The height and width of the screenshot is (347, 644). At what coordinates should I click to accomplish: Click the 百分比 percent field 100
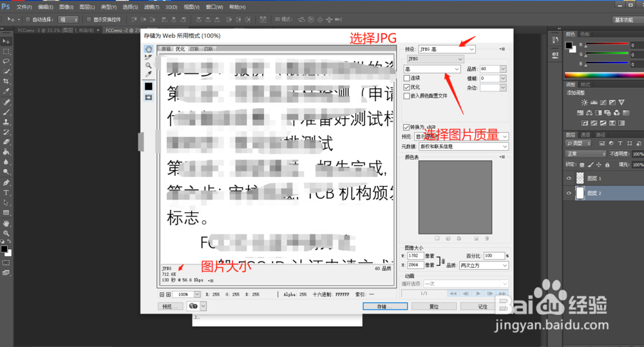pyautogui.click(x=494, y=256)
